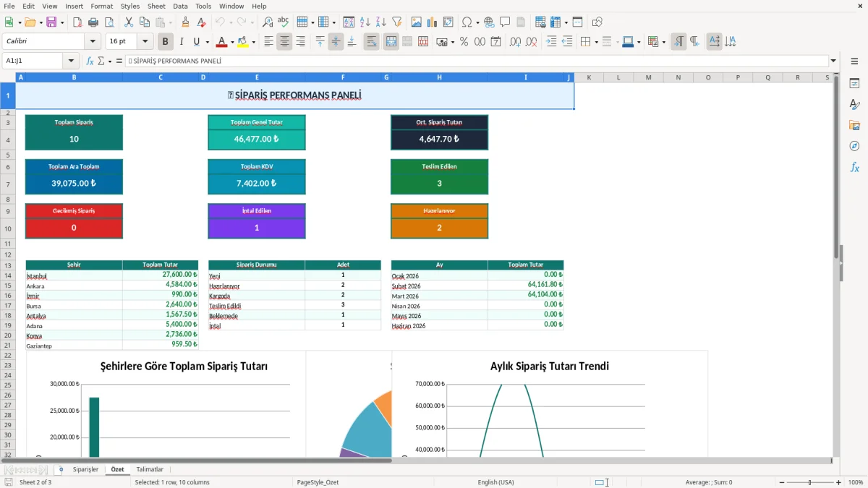This screenshot has width=868, height=488.
Task: Click the Insert Comment icon
Action: click(x=505, y=22)
